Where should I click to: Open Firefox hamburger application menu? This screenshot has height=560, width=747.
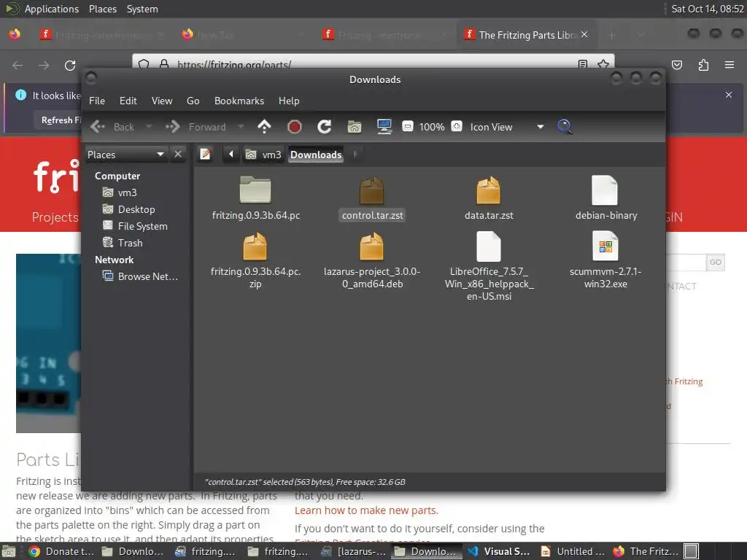click(729, 65)
